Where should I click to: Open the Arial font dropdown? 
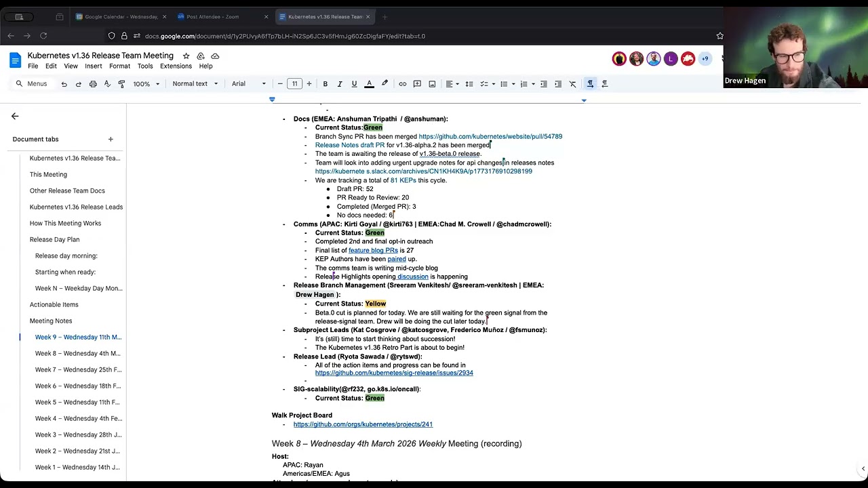click(249, 84)
